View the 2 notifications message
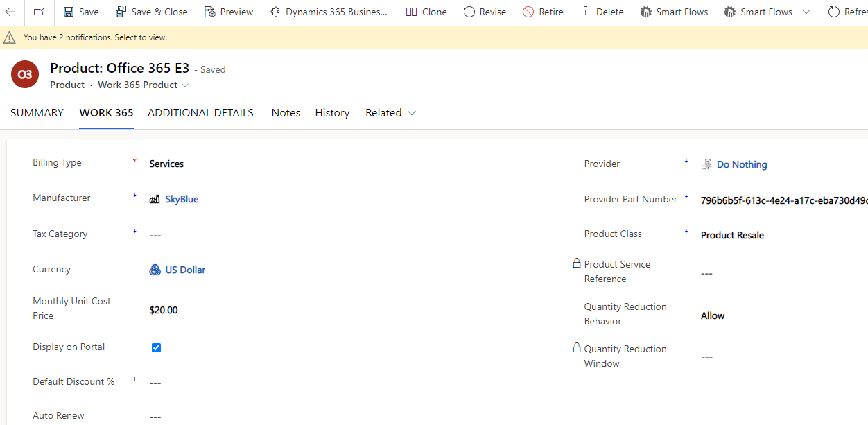Viewport: 868px width, 425px height. [x=95, y=37]
